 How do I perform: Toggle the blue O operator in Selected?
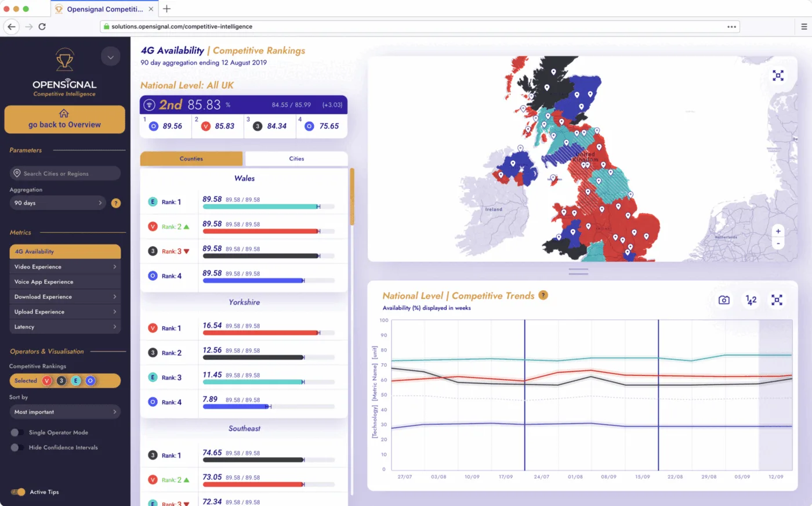pyautogui.click(x=90, y=381)
